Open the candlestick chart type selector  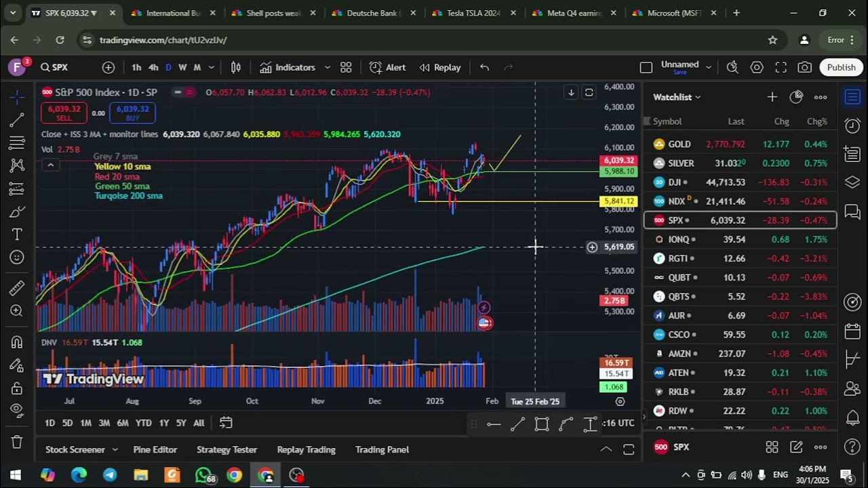[x=236, y=67]
